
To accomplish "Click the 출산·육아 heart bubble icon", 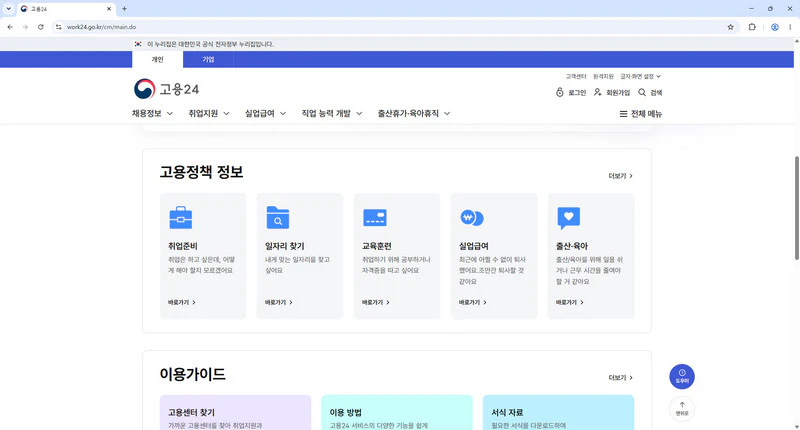I will coord(568,218).
